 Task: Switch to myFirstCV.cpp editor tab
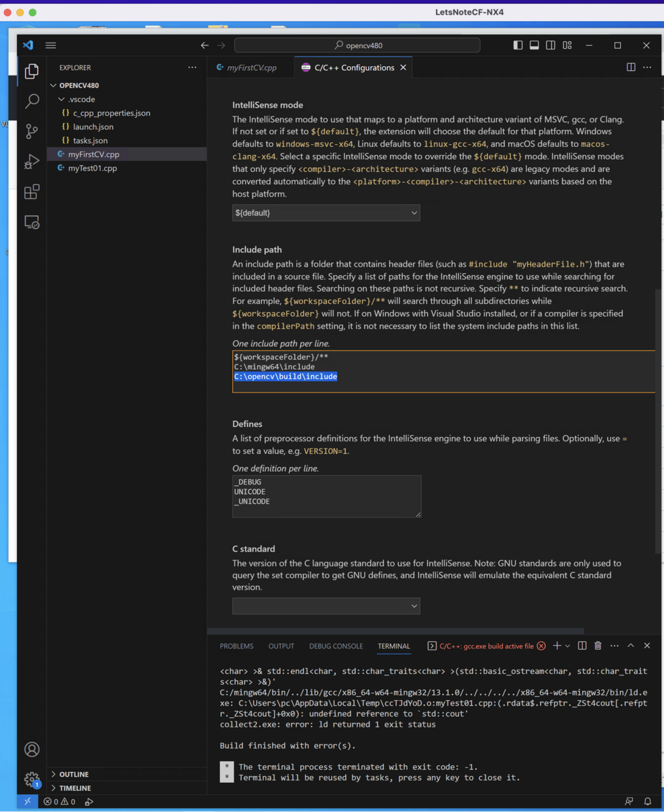[x=251, y=68]
